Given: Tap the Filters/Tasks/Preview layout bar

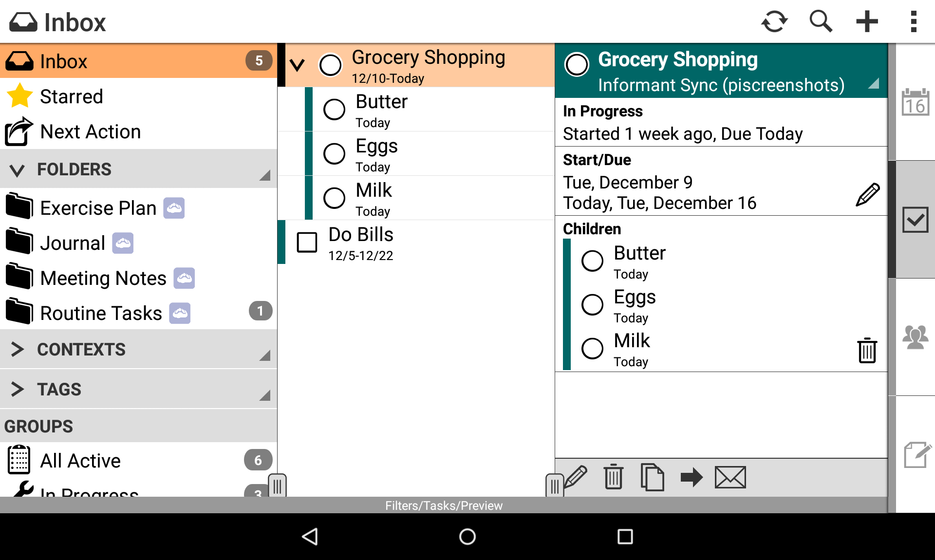Looking at the screenshot, I should [443, 505].
